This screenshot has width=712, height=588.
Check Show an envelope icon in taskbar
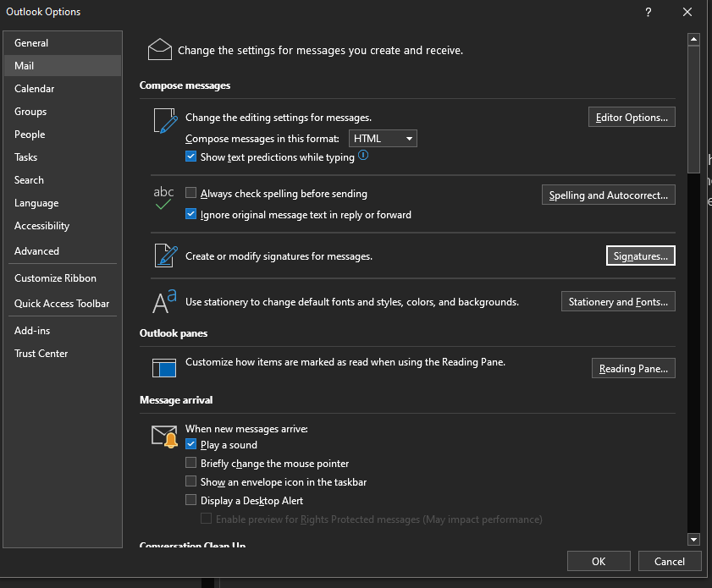pyautogui.click(x=190, y=481)
